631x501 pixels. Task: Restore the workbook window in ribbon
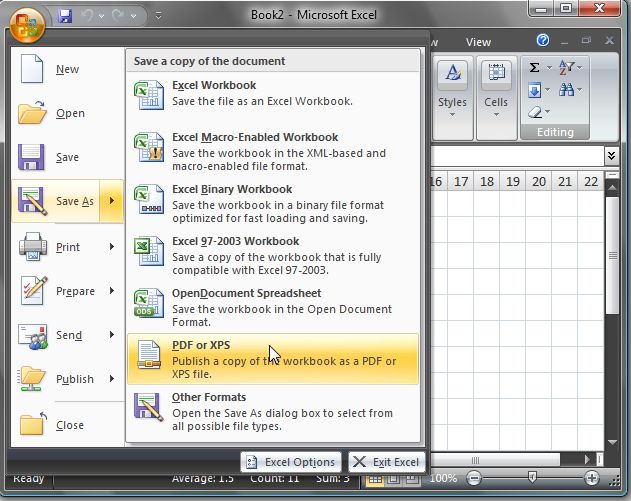(586, 40)
